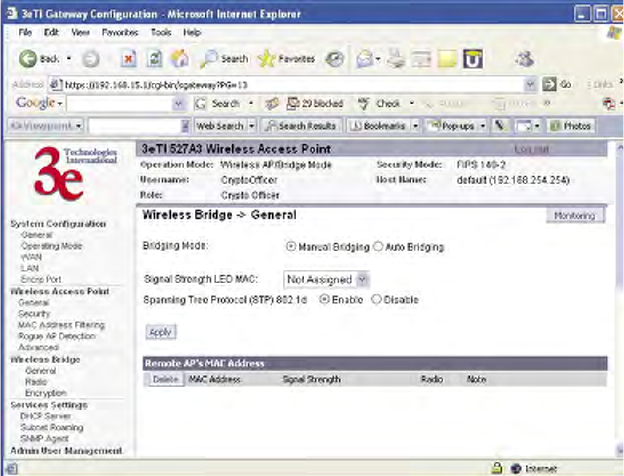The width and height of the screenshot is (624, 476).
Task: Open Favorites star in toolbar
Action: (x=266, y=59)
